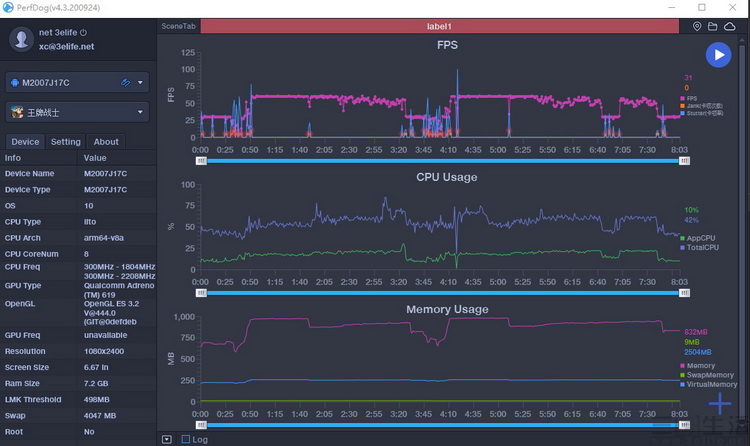The height and width of the screenshot is (446, 750).
Task: Click the xc@3elife.net account email
Action: (x=66, y=46)
